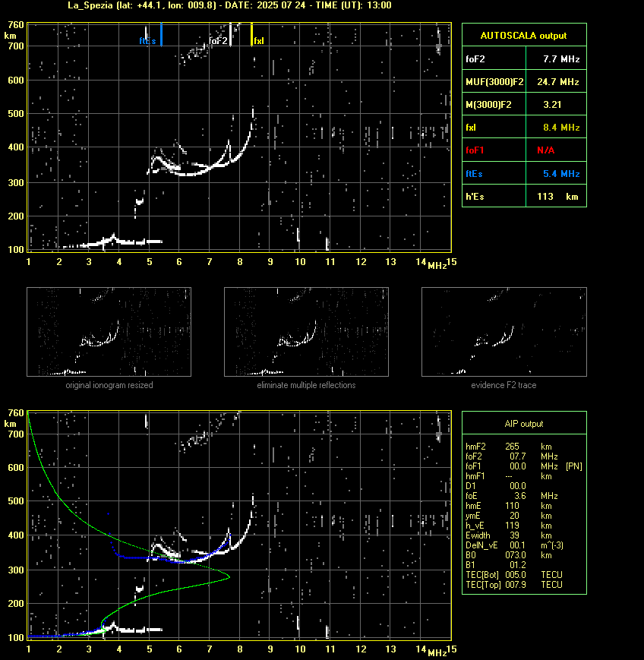
Task: Click the M(3000)F2 row label
Action: 488,104
